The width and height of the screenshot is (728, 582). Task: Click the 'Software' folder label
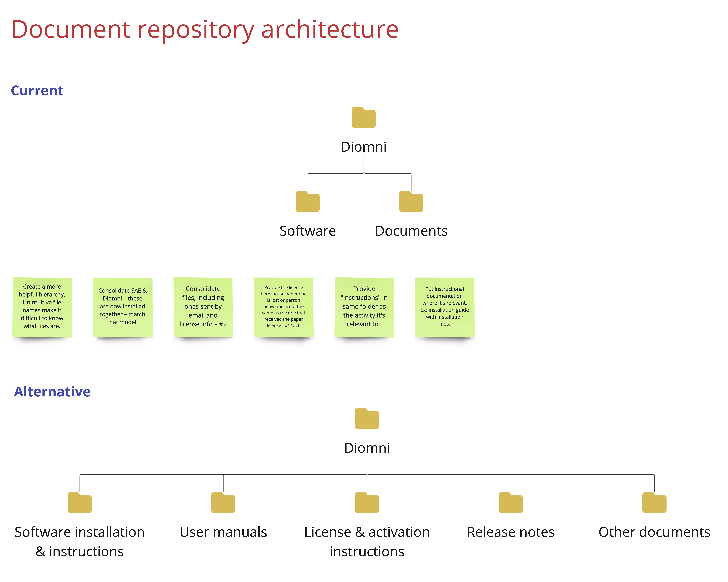tap(308, 231)
